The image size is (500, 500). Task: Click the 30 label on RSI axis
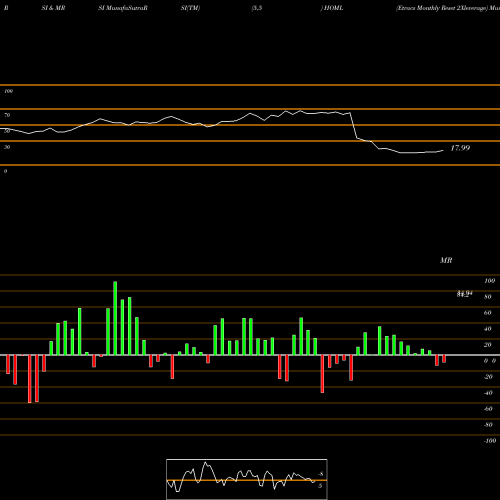(x=7, y=147)
